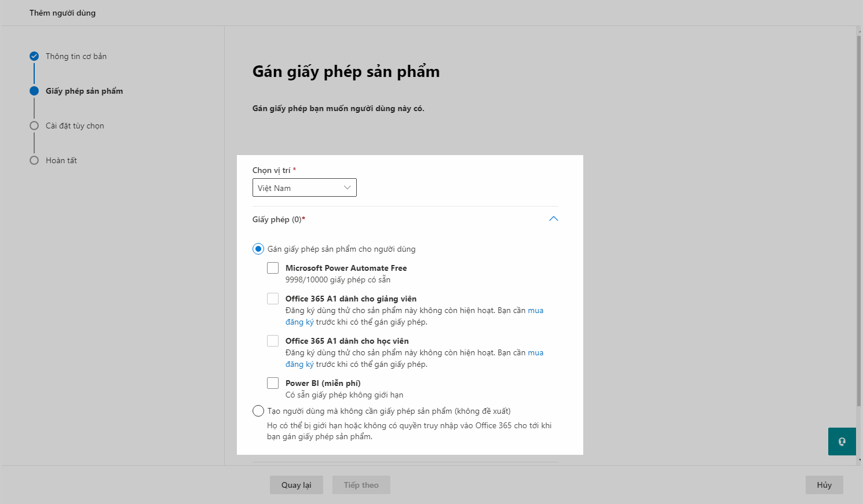Open mua đăng ký link for học viên

[536, 352]
